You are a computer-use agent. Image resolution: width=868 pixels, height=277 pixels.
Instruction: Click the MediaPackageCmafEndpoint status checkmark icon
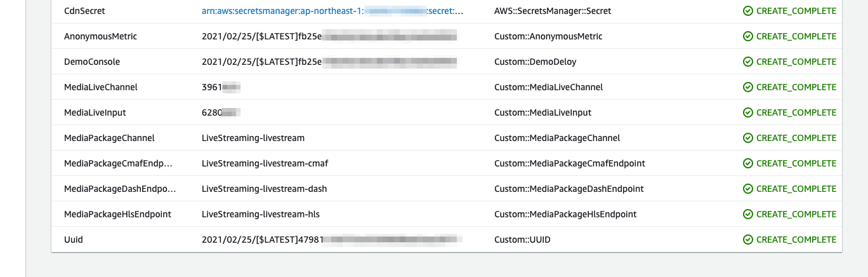tap(748, 163)
